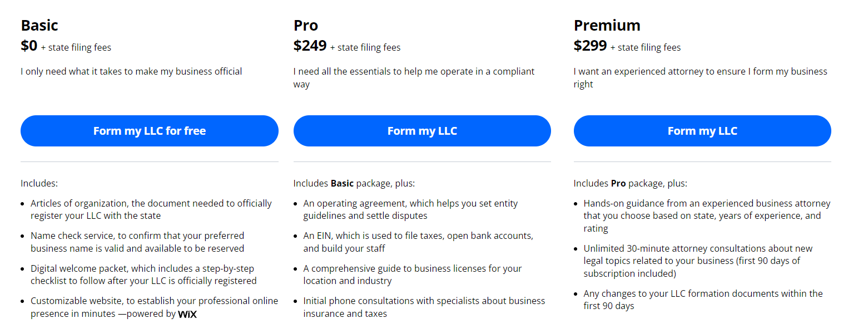Screen dimensions: 868x333
Task: Click the "Form my LLC for free" button
Action: coord(150,131)
